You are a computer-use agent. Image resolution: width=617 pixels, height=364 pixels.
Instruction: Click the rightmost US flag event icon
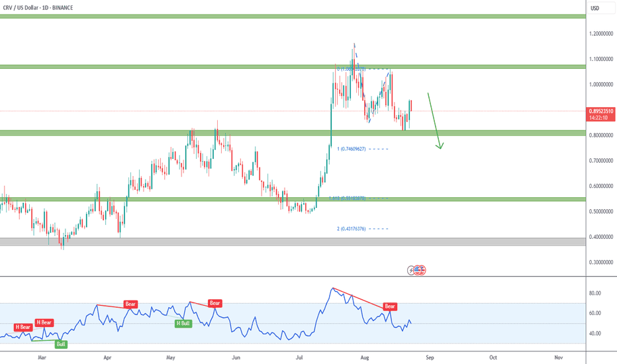click(422, 270)
